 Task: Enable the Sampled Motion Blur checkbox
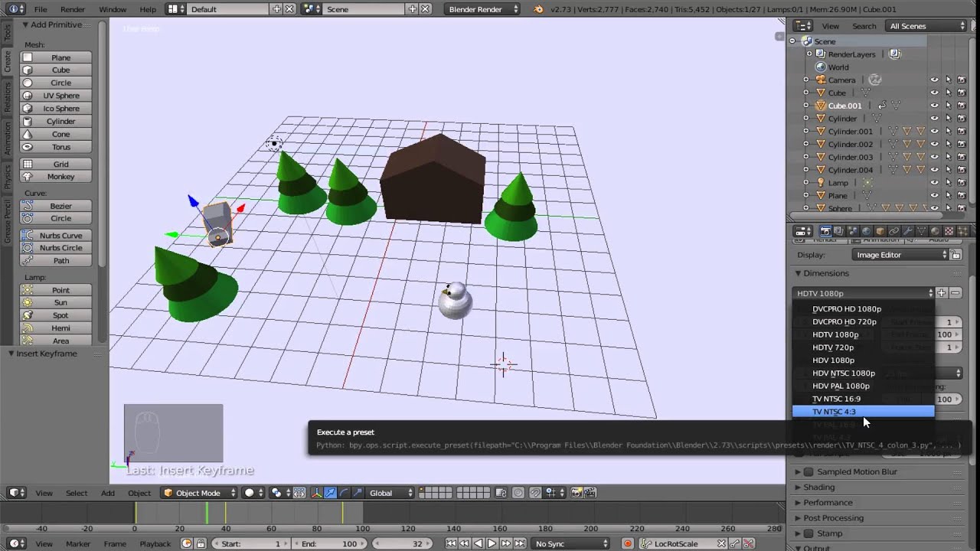click(808, 471)
